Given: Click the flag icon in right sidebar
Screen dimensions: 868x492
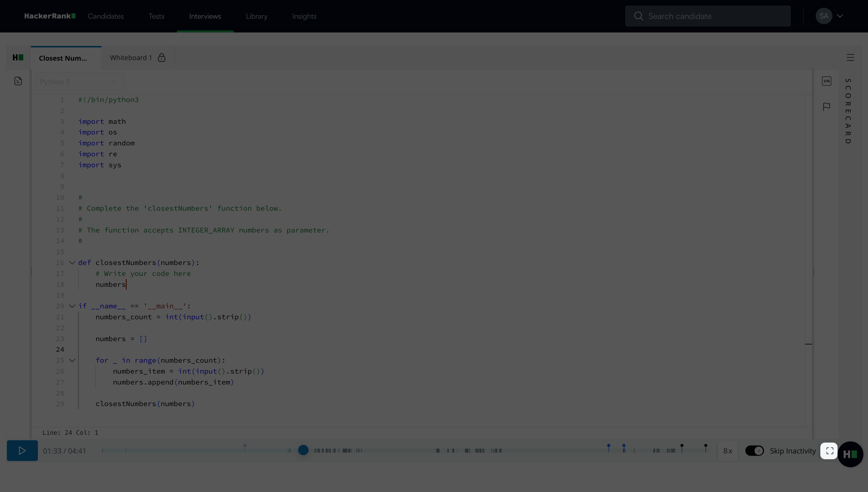Looking at the screenshot, I should coord(826,107).
